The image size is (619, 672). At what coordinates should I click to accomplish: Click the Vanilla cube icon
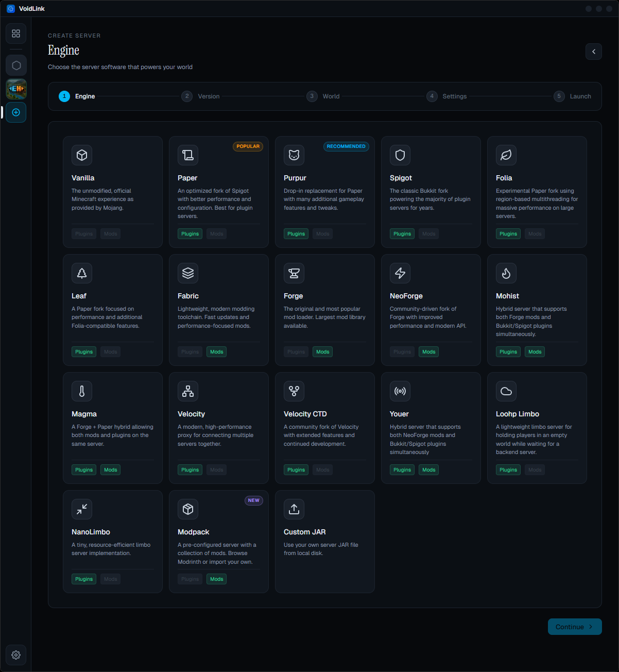82,155
